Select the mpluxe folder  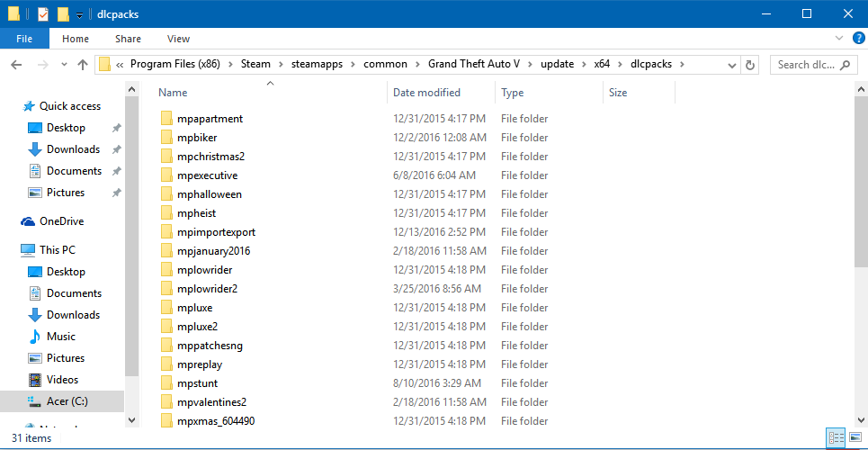[195, 308]
